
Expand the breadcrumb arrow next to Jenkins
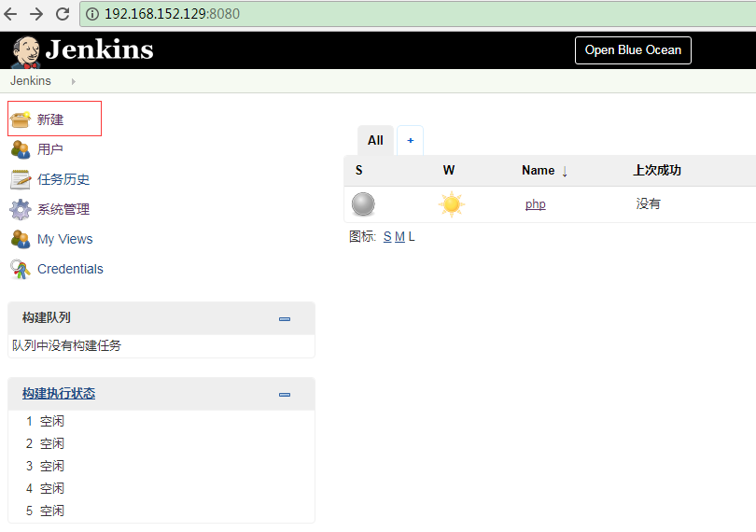tap(74, 81)
